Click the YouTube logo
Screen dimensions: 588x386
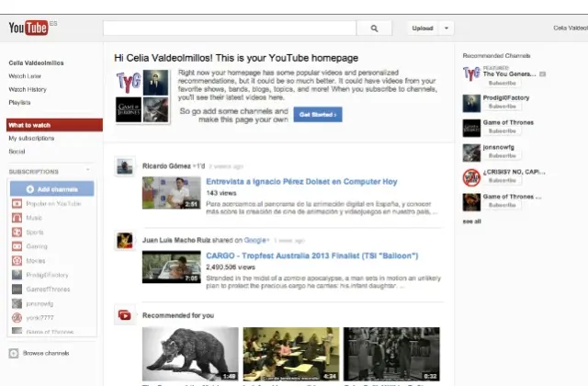tap(28, 28)
